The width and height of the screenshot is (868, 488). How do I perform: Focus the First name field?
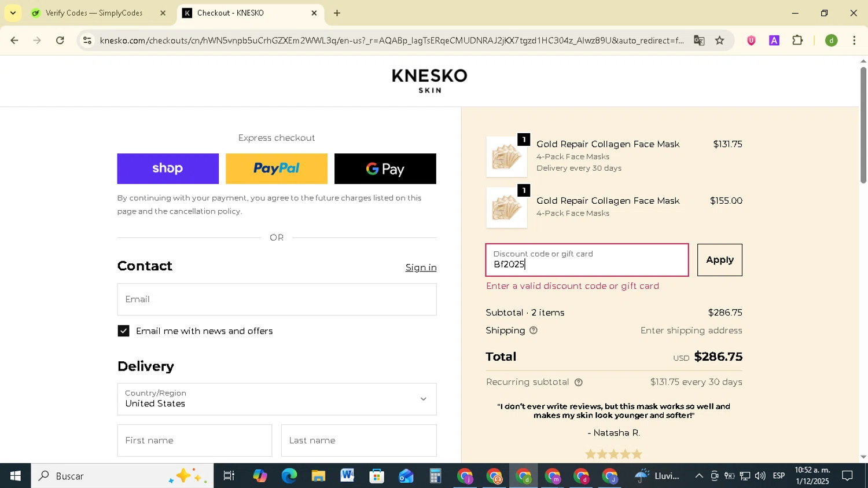pos(194,441)
